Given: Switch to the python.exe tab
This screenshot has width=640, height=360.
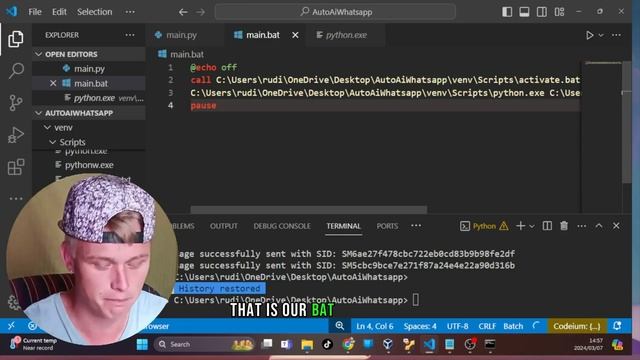Looking at the screenshot, I should (346, 35).
